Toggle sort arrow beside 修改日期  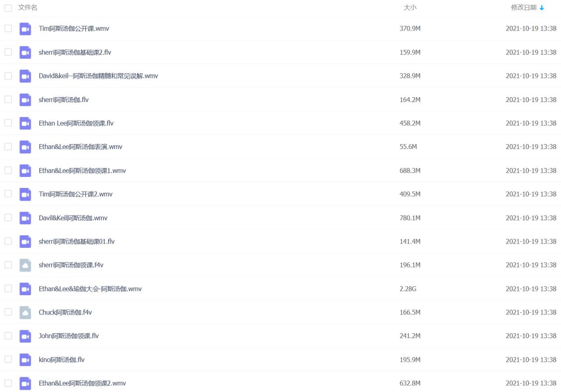tap(542, 8)
